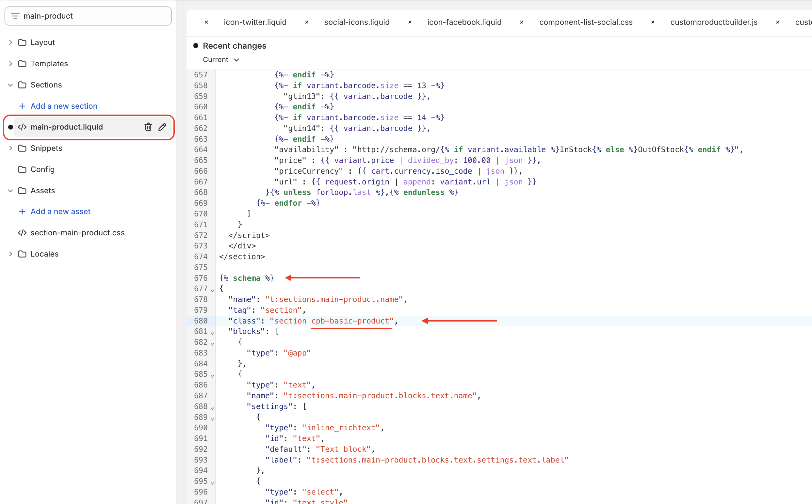Expand the Locales folder chevron
The height and width of the screenshot is (504, 812).
pos(10,254)
